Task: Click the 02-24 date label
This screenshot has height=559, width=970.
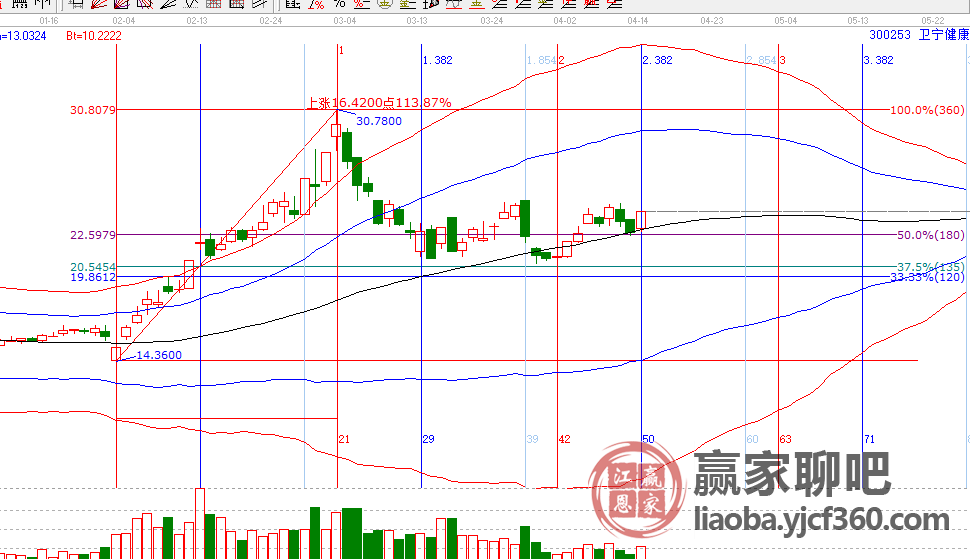Action: tap(271, 20)
